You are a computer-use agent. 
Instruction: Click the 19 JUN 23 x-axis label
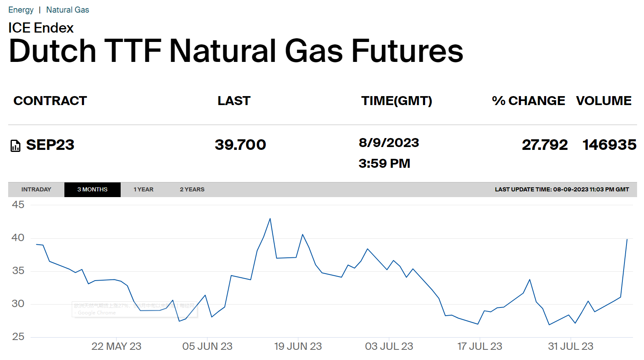click(298, 347)
